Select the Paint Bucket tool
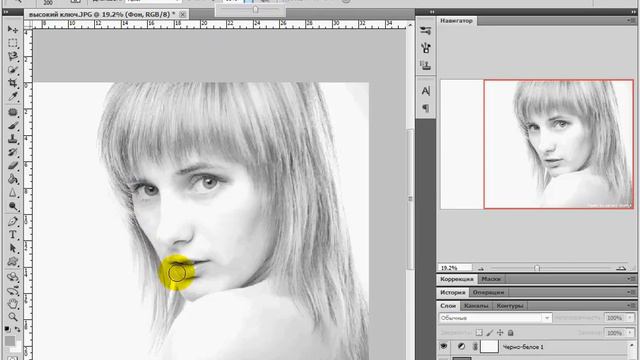The height and width of the screenshot is (360, 640). click(x=13, y=179)
